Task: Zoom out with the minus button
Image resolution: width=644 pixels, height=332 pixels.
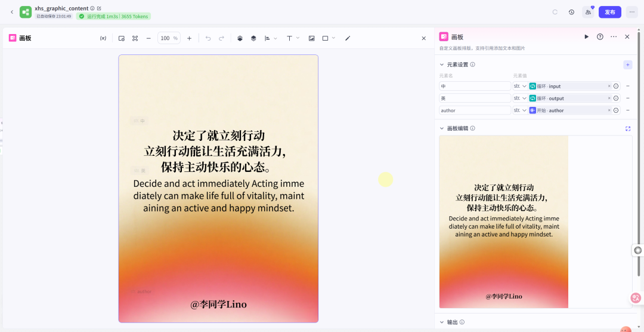Action: tap(148, 38)
